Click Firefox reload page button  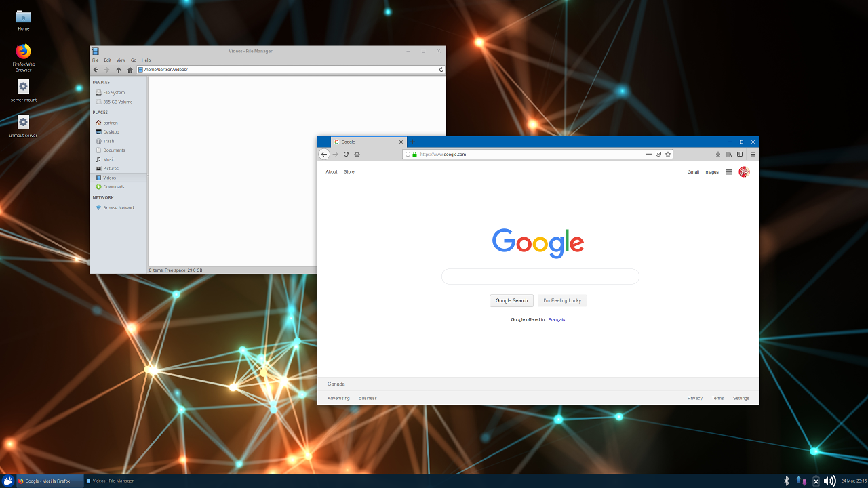(x=346, y=155)
